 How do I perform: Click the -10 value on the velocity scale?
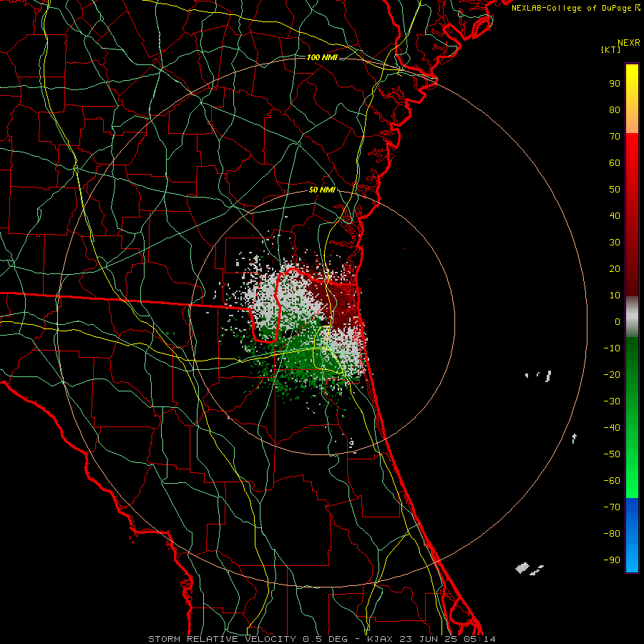tap(612, 348)
